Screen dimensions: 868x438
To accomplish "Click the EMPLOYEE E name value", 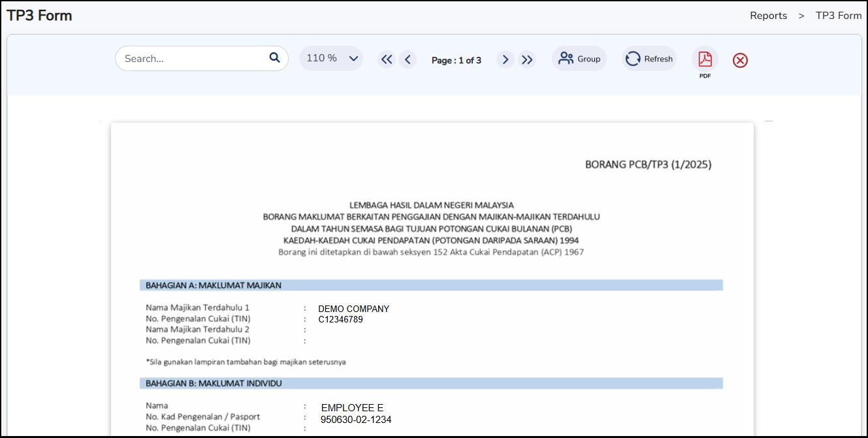I will click(352, 408).
